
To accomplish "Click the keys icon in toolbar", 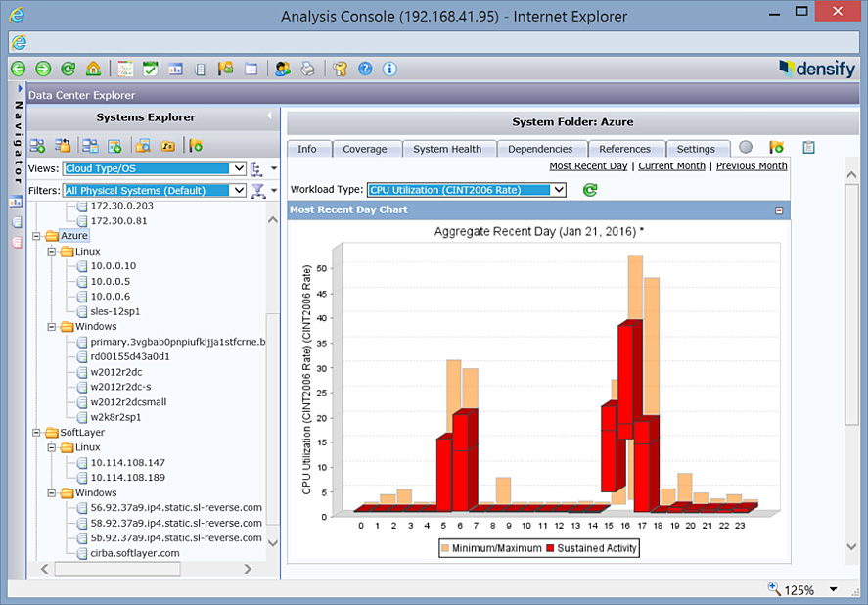I will pos(340,69).
